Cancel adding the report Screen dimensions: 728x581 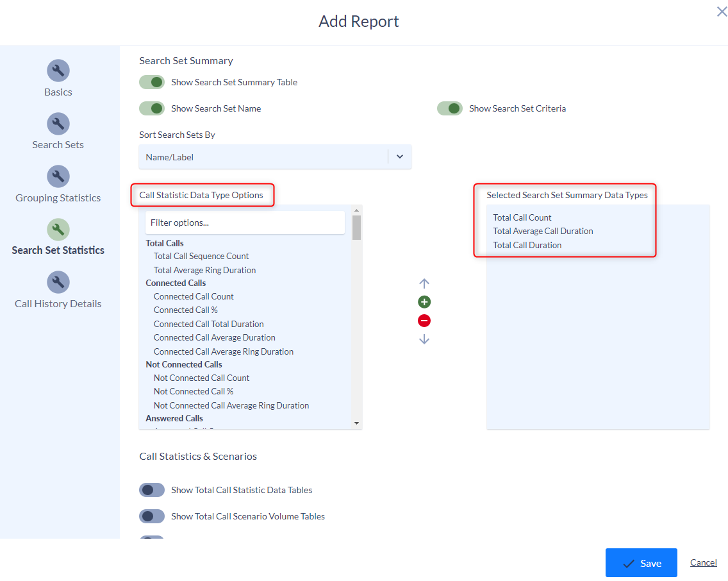[703, 562]
